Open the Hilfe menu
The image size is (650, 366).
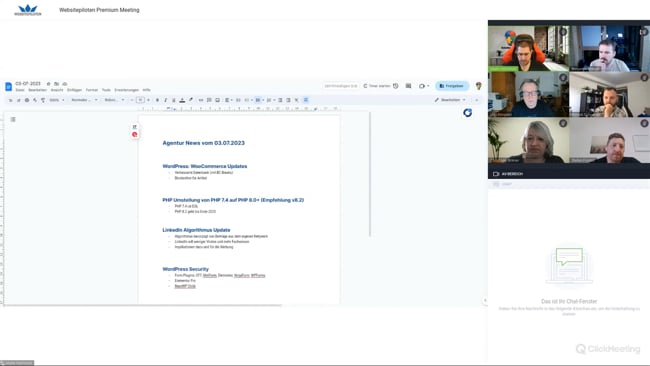point(146,90)
